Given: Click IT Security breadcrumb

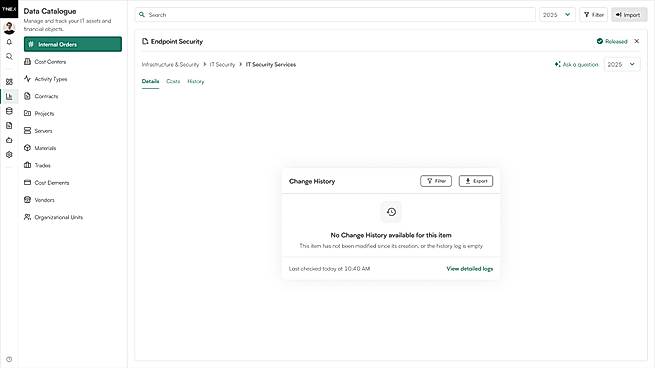Looking at the screenshot, I should [x=222, y=64].
